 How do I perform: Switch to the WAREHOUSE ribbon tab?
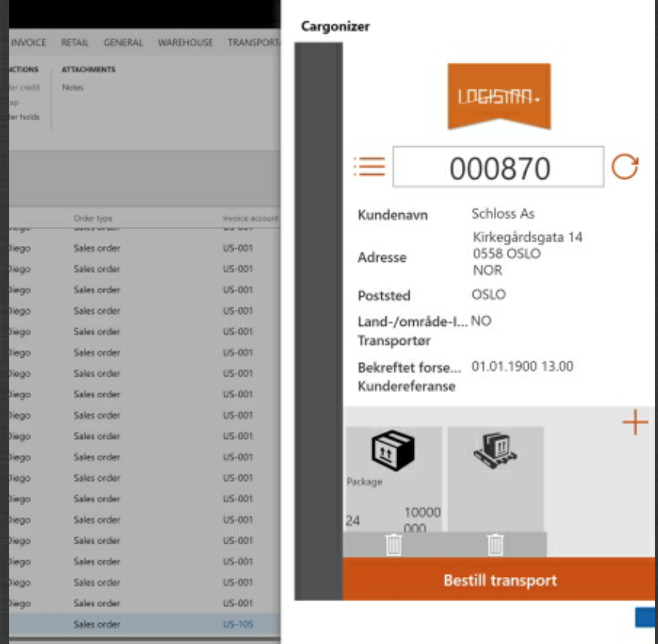pos(185,42)
